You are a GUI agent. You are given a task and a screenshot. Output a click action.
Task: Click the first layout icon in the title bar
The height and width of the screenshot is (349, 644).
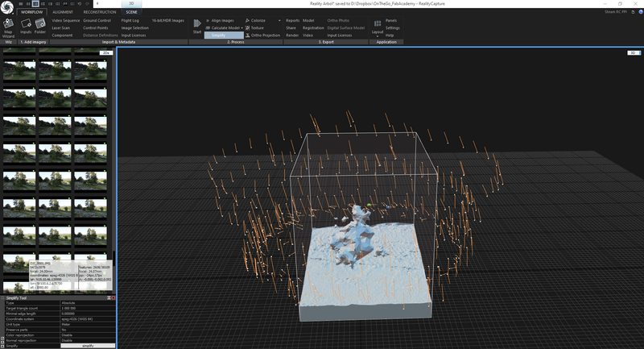21,4
